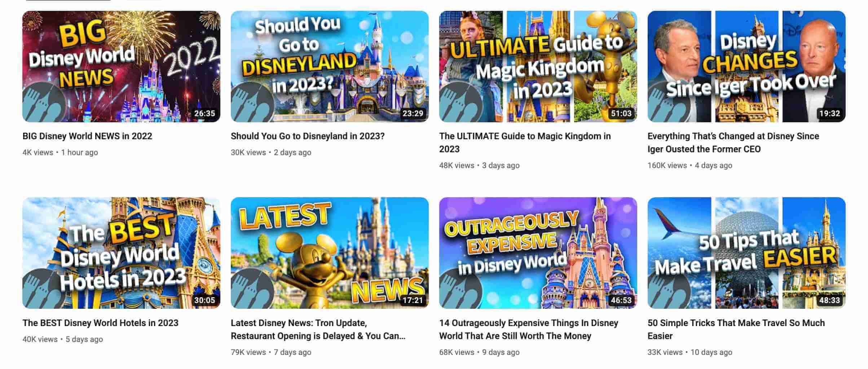Screen dimensions: 868x369
Task: Open the Should You Go to Disneyland thumbnail
Action: [x=330, y=66]
